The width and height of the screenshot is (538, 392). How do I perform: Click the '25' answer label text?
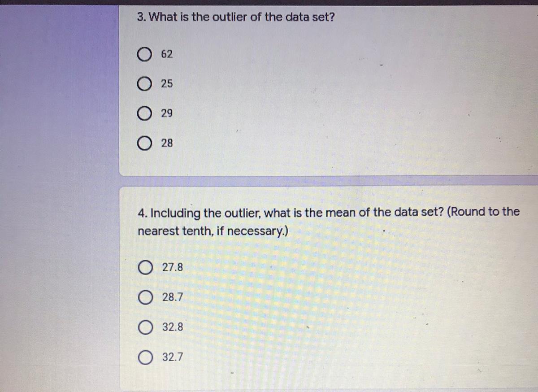166,84
